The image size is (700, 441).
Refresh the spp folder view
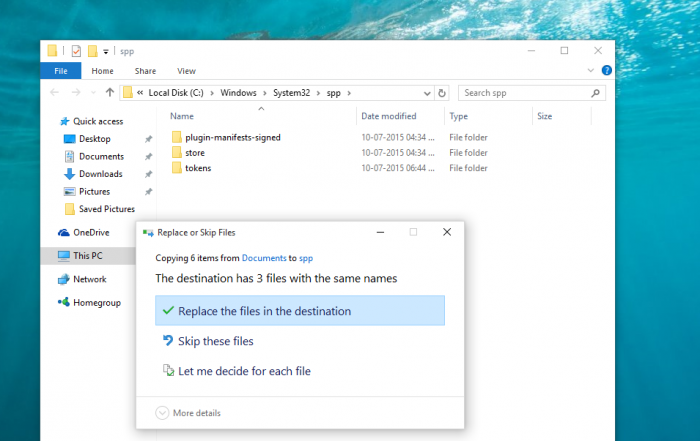[x=442, y=93]
